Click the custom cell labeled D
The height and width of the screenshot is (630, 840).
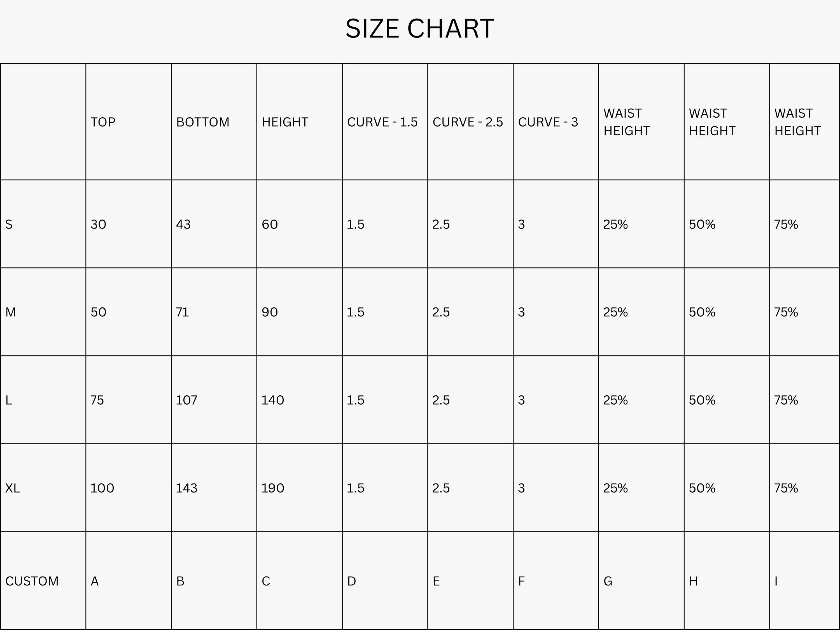(351, 581)
